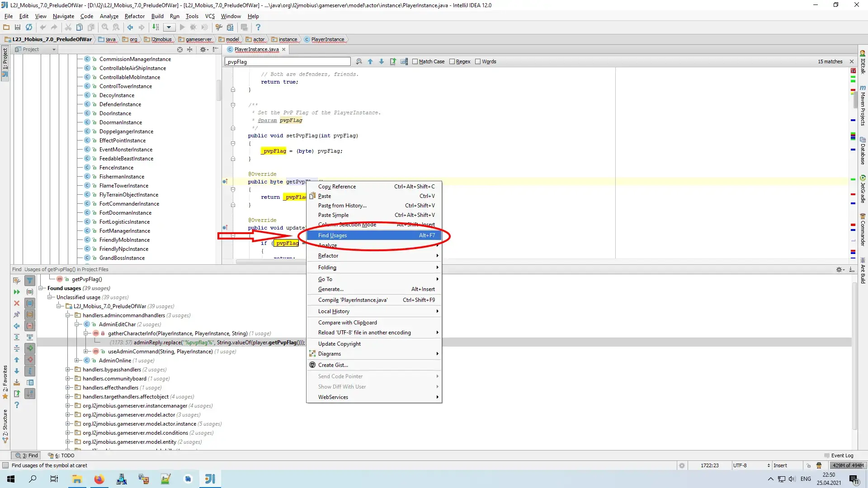Toggle group by method button
Screen dimensions: 868x488
(x=30, y=326)
